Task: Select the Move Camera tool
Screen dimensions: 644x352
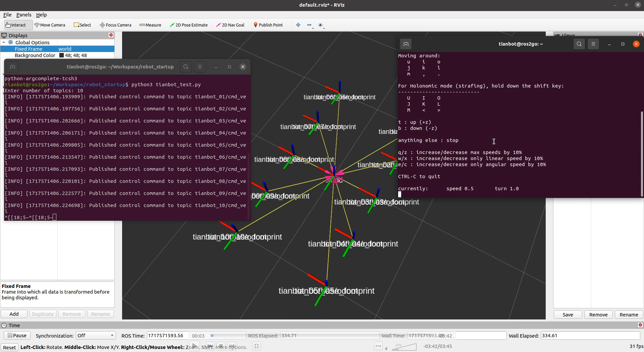Action: tap(50, 25)
